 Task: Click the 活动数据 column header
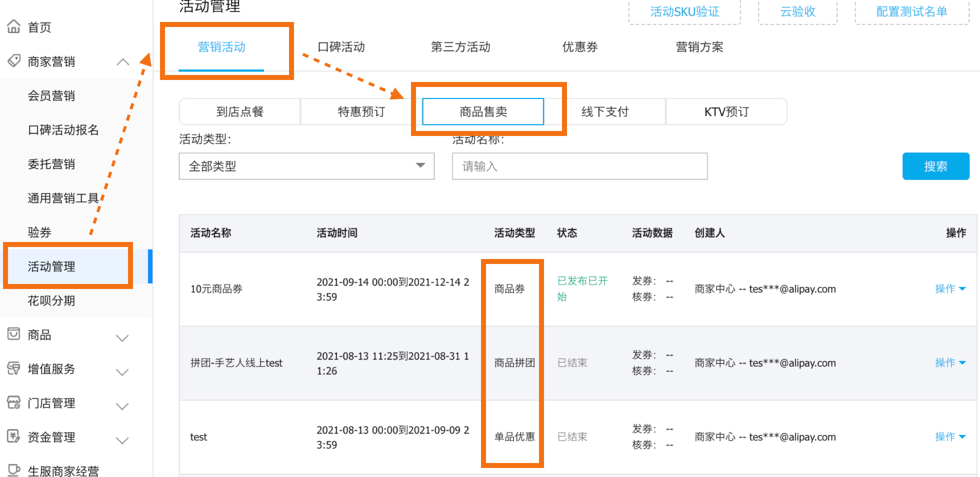click(652, 232)
